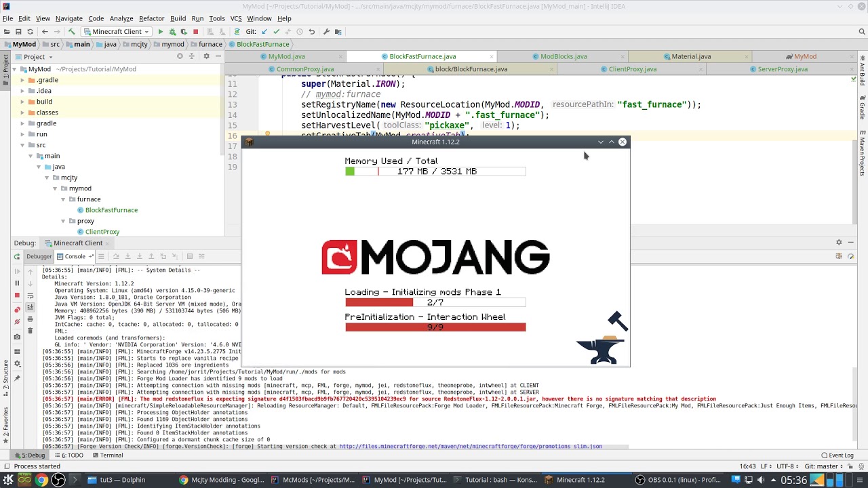Click the Save All toolbar icon
Image resolution: width=868 pixels, height=488 pixels.
pyautogui.click(x=18, y=32)
